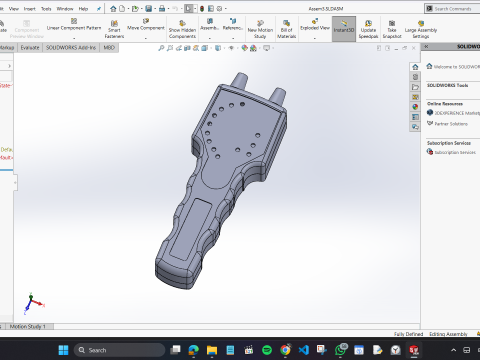
Task: Open the View menu
Action: point(14,9)
